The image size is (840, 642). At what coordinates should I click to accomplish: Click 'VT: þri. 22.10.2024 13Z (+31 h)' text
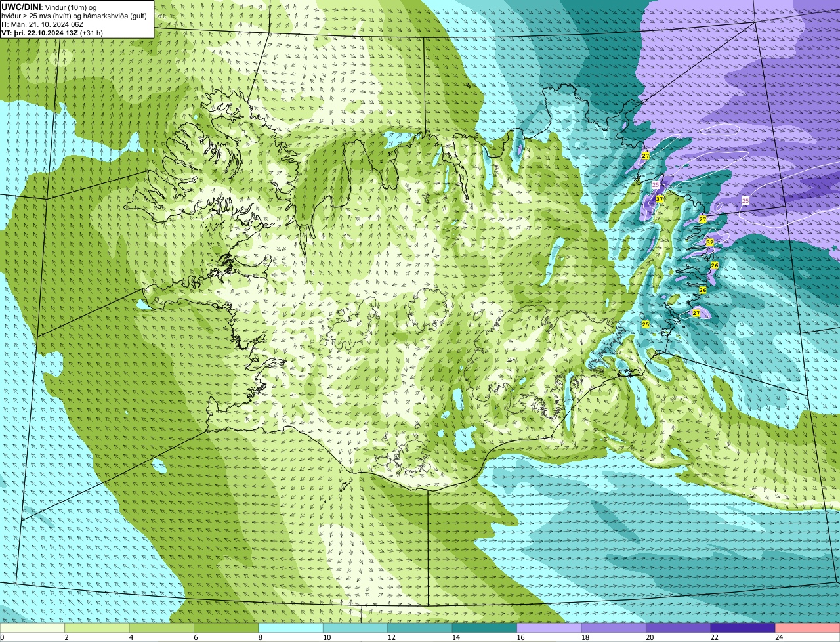coord(52,32)
